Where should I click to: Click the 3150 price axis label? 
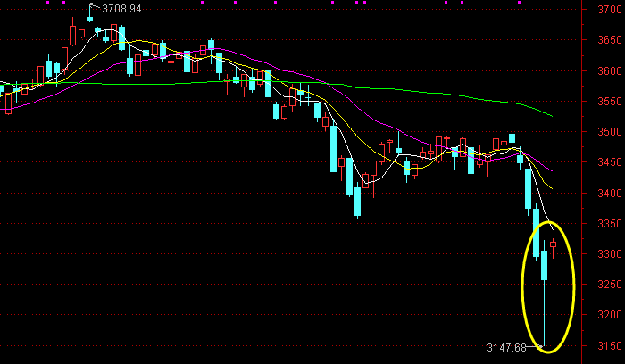pos(610,345)
